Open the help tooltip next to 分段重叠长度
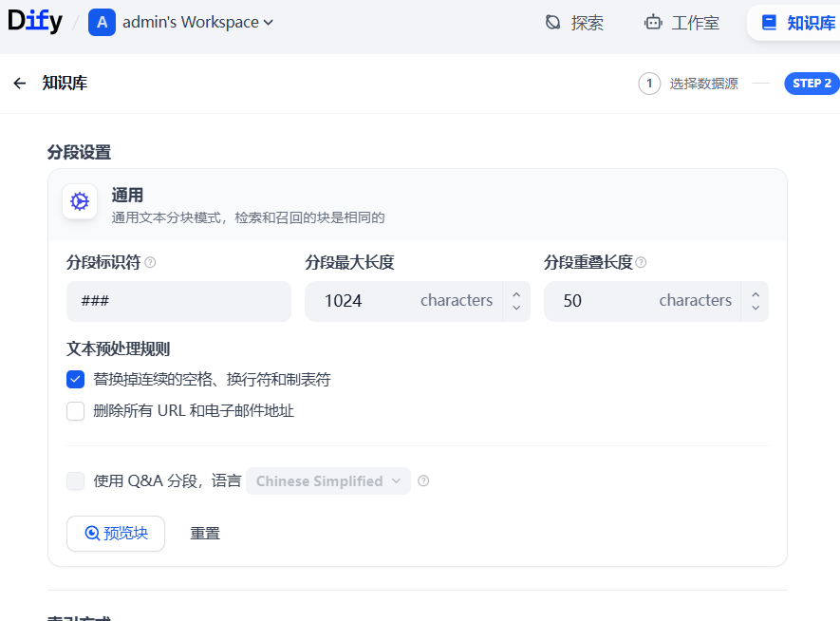The image size is (840, 621). 642,263
